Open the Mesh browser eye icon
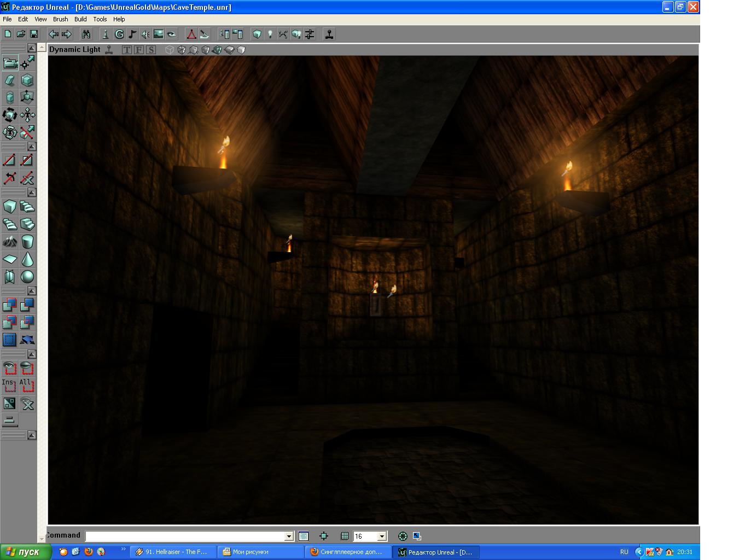This screenshot has height=560, width=745. click(x=172, y=34)
